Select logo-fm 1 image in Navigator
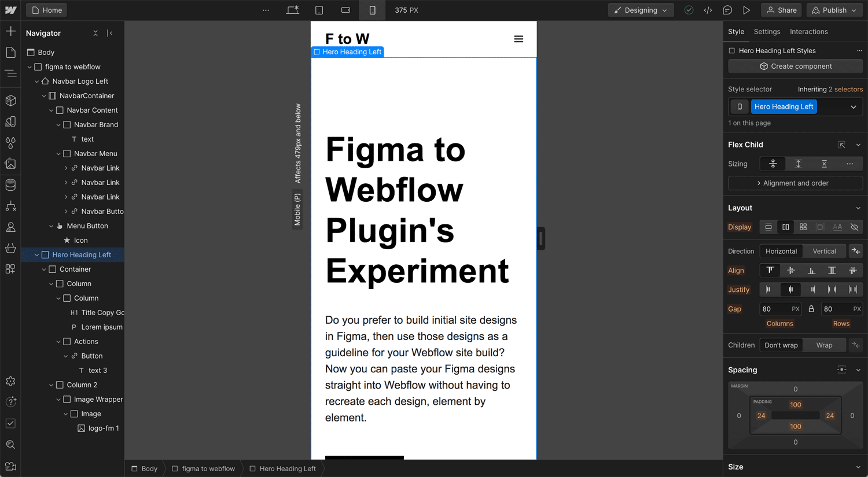The image size is (868, 477). point(104,428)
